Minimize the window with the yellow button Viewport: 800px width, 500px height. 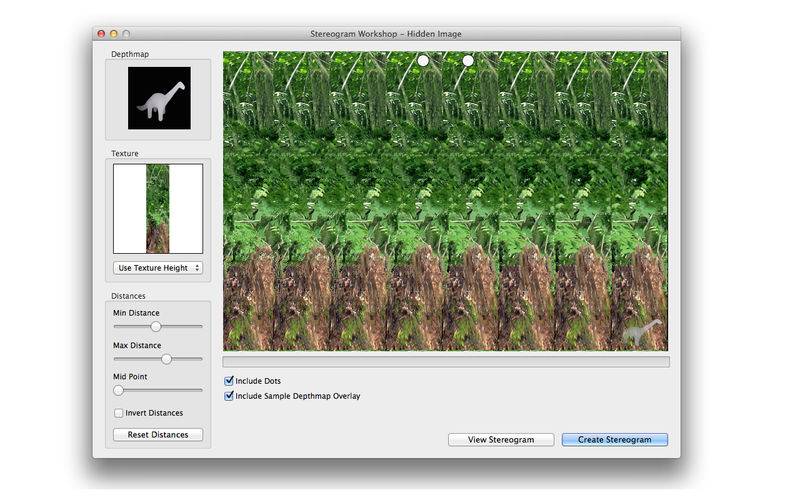pyautogui.click(x=114, y=34)
